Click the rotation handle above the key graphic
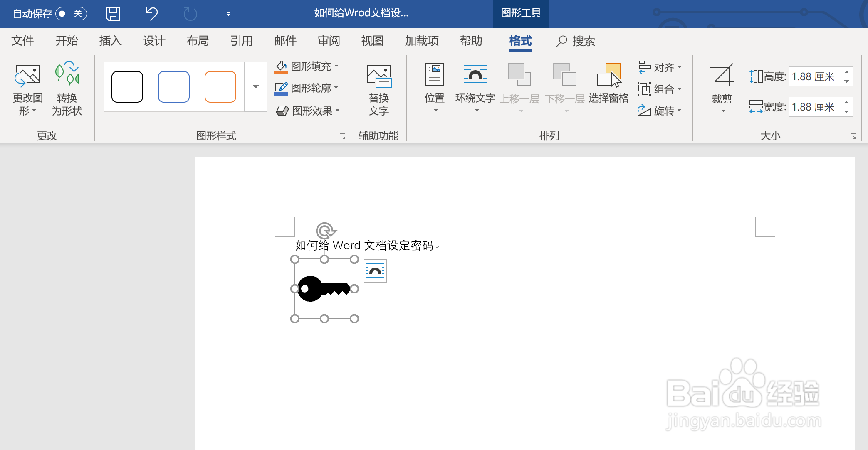This screenshot has width=868, height=450. [325, 231]
